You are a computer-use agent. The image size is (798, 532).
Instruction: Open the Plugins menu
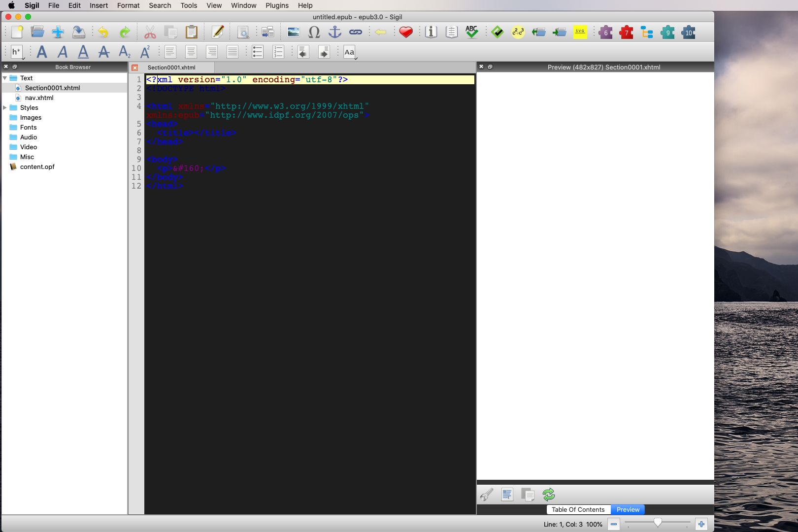point(277,5)
